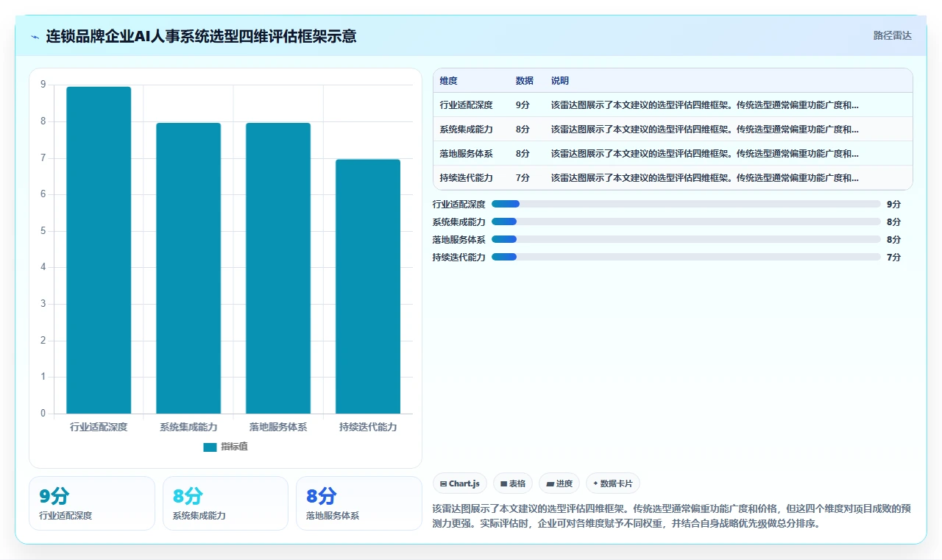Viewport: 942px width, 560px height.
Task: Click the 行业适配深度 progress bar
Action: point(686,204)
